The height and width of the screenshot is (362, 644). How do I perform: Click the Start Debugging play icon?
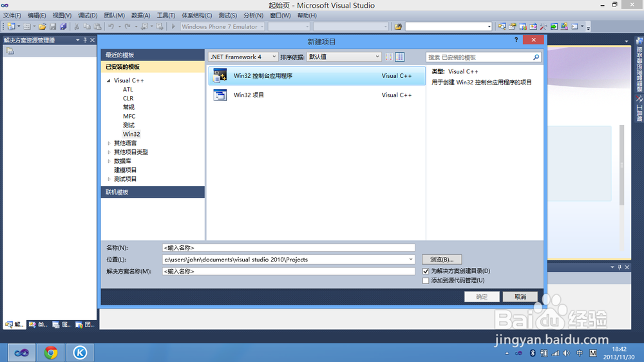tap(173, 26)
